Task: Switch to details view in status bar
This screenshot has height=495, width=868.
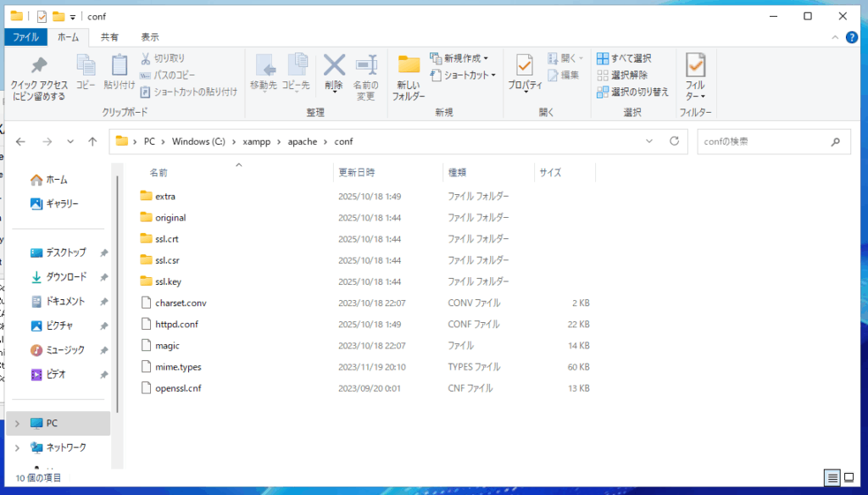Action: 832,477
